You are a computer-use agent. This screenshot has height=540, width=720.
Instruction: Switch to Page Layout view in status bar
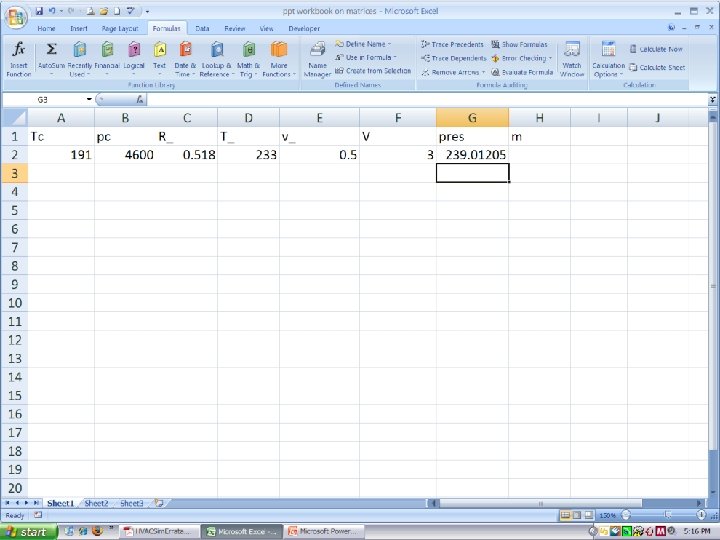click(x=577, y=515)
